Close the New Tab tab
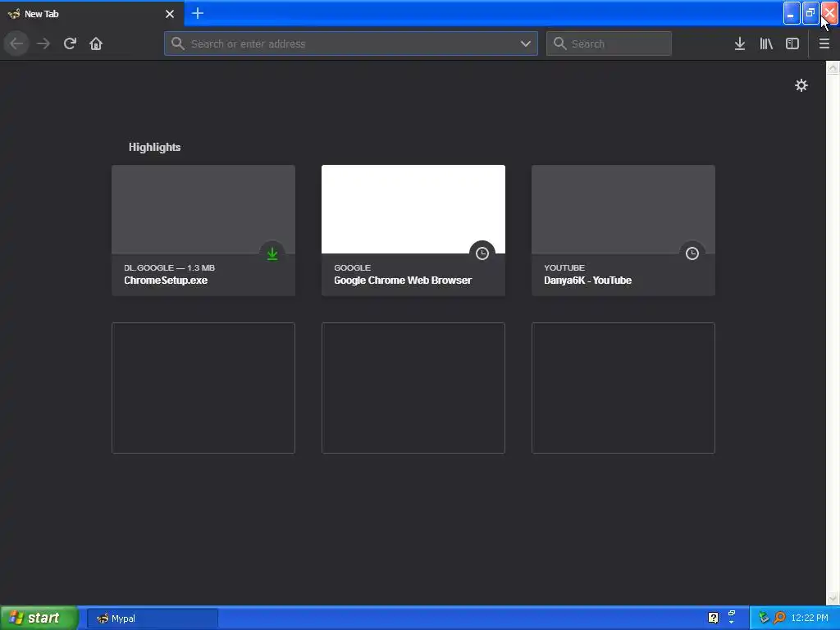Screen dimensions: 840x630 point(170,14)
